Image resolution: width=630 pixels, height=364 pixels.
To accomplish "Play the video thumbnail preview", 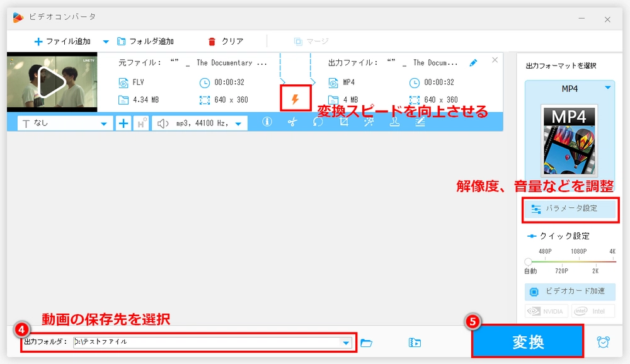I will point(52,82).
